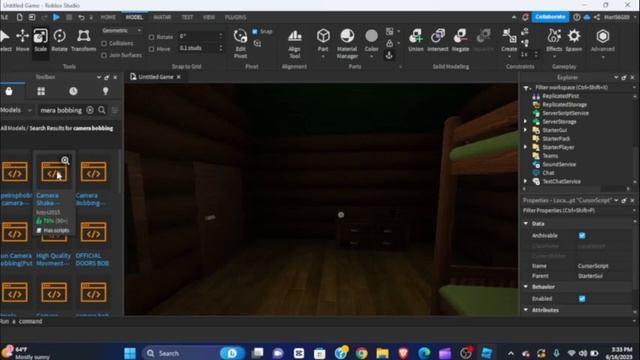Viewport: 640px width, 360px height.
Task: Expand the StarterGui tree node
Action: tap(526, 130)
